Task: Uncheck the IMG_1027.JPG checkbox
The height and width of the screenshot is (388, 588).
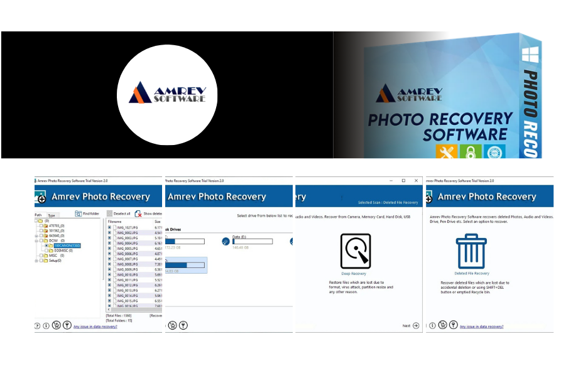Action: tap(110, 227)
